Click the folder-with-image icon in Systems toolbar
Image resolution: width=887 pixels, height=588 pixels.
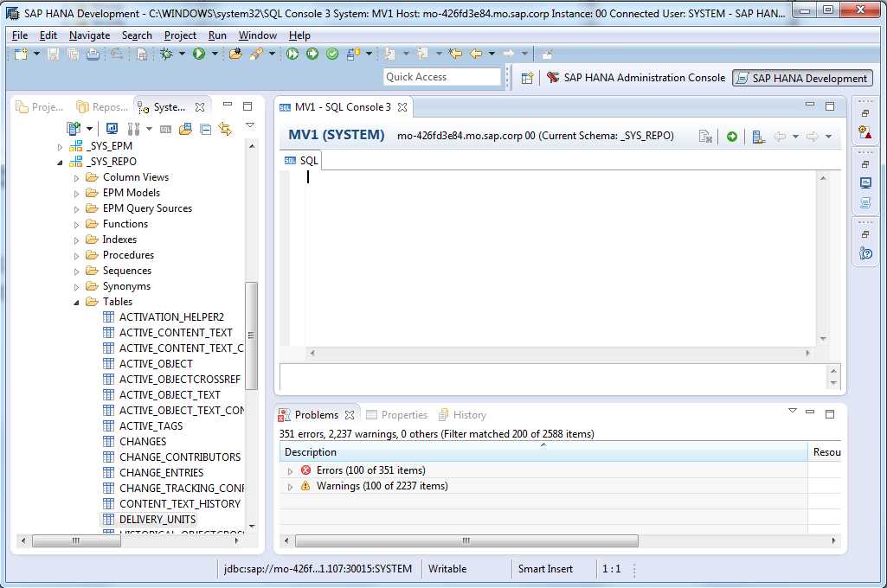[x=185, y=129]
